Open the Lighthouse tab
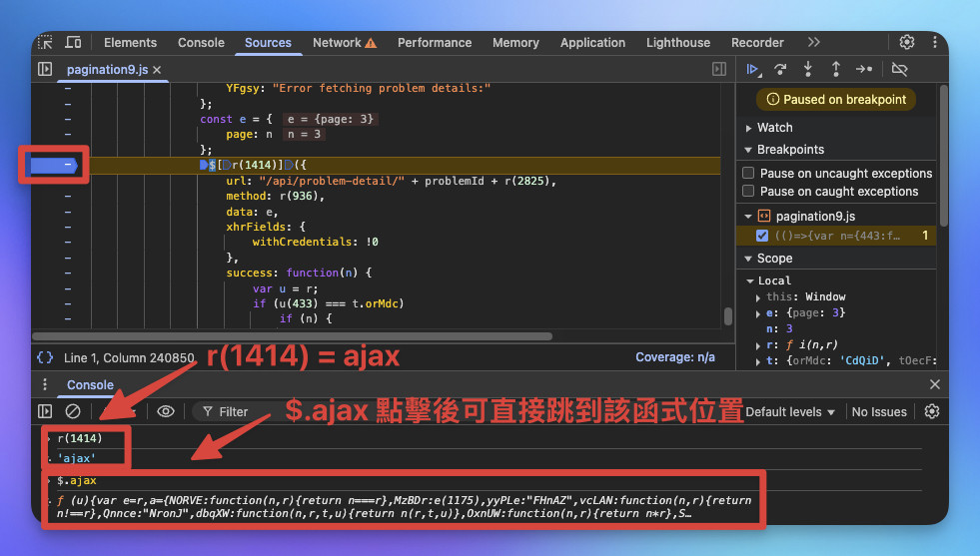The height and width of the screenshot is (556, 980). coord(678,43)
